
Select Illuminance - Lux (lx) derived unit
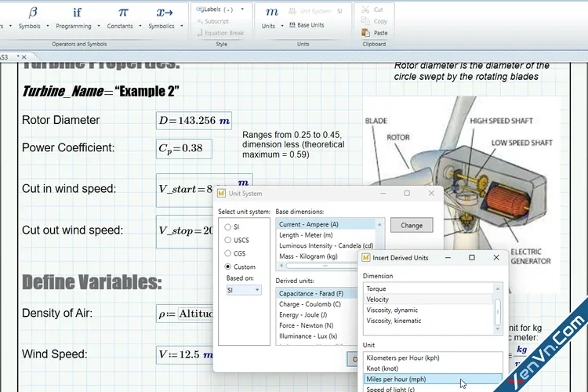(x=318, y=336)
